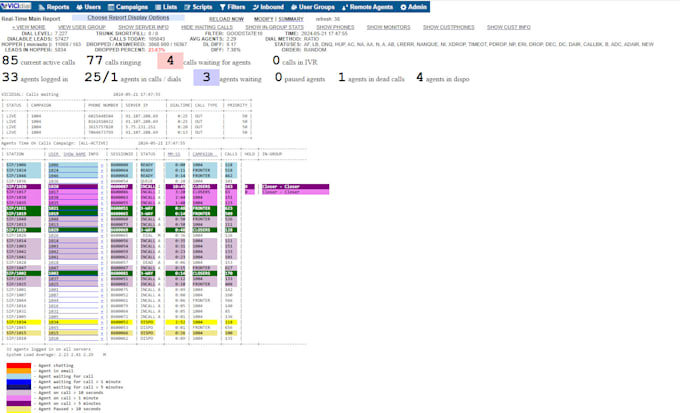680x413 pixels.
Task: Click info plus link on SIP/1015 row
Action: [102, 333]
